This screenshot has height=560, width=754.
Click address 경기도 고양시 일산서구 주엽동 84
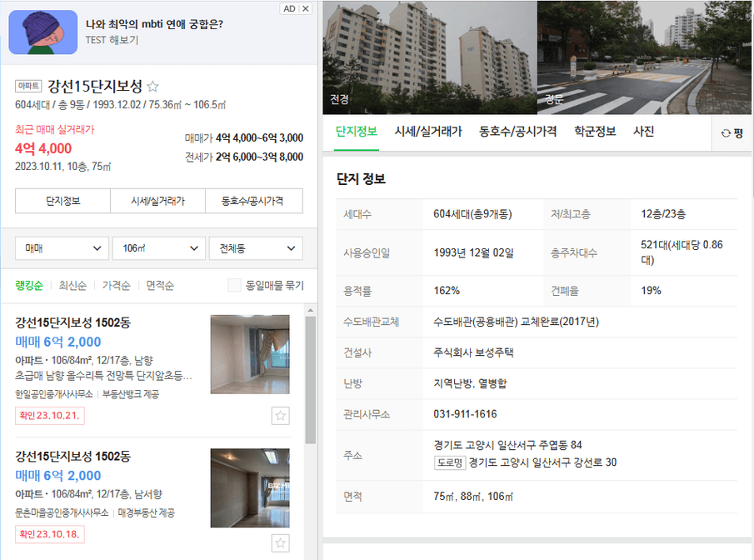507,445
